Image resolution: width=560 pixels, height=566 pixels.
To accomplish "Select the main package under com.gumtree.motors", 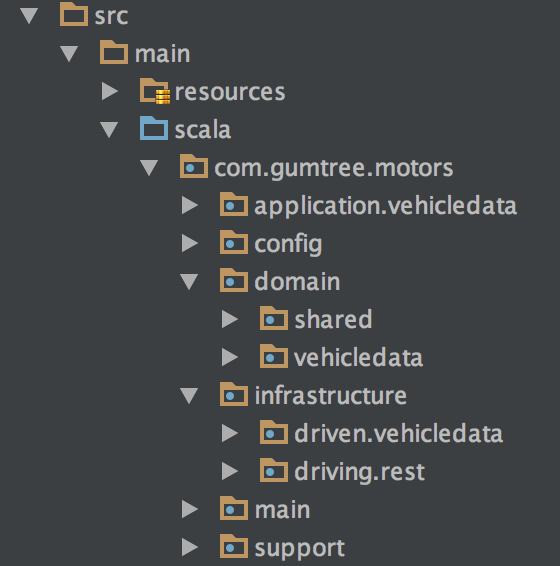I will point(282,510).
